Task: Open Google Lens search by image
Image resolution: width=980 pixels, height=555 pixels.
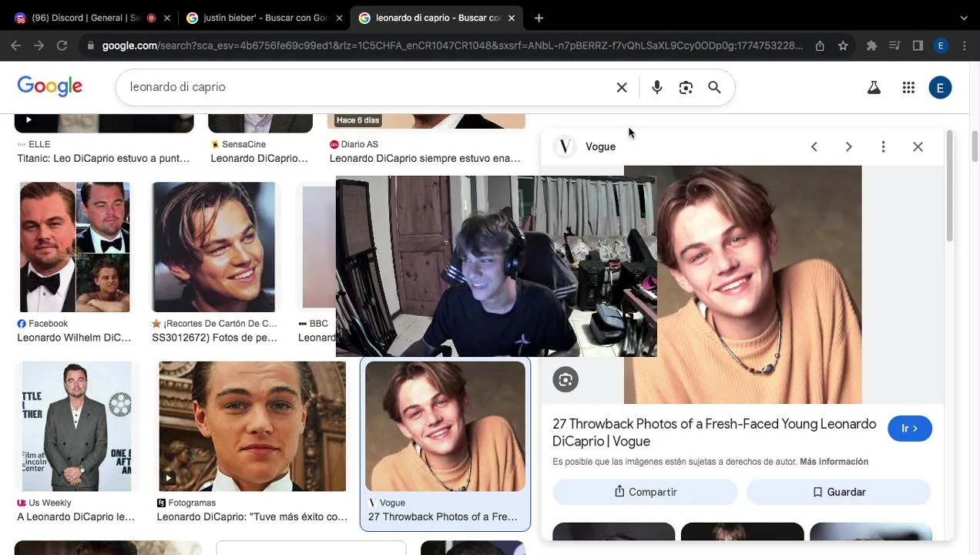Action: click(686, 87)
